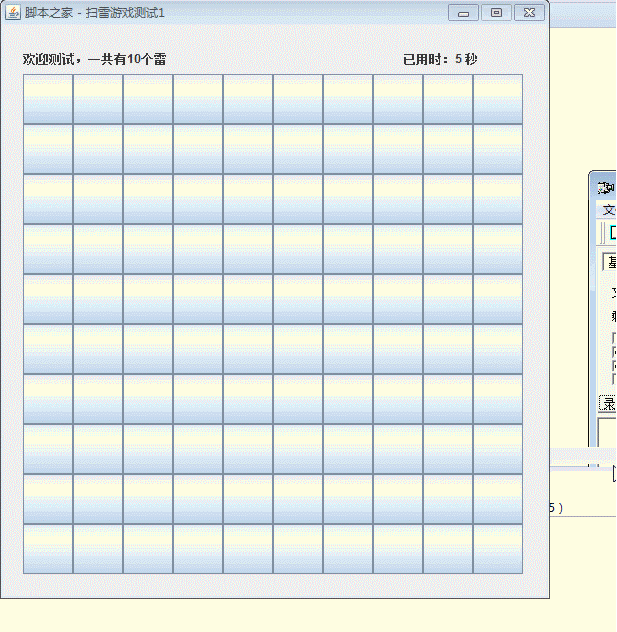Screen dimensions: 617x632
Task: Uncover the grid cell in row 10, column 3
Action: 148,549
